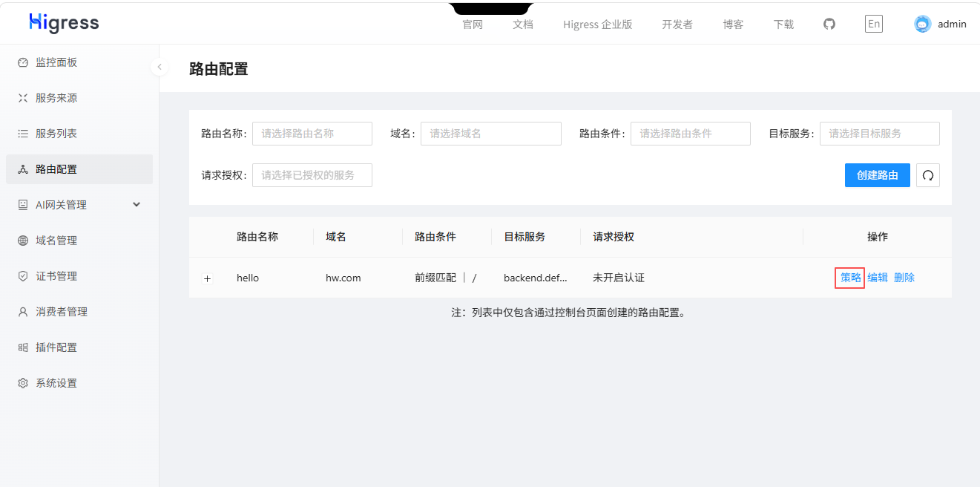The image size is (980, 487).
Task: Select 服务列表 in the sidebar
Action: (79, 134)
